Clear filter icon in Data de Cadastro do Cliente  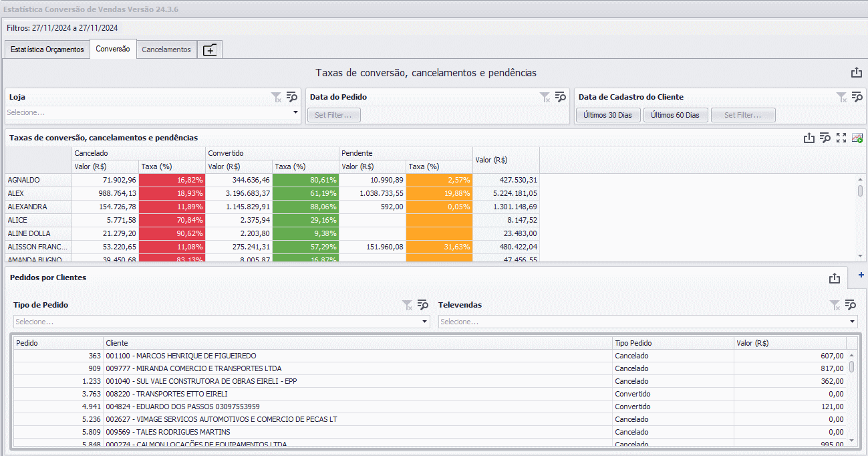(x=842, y=97)
